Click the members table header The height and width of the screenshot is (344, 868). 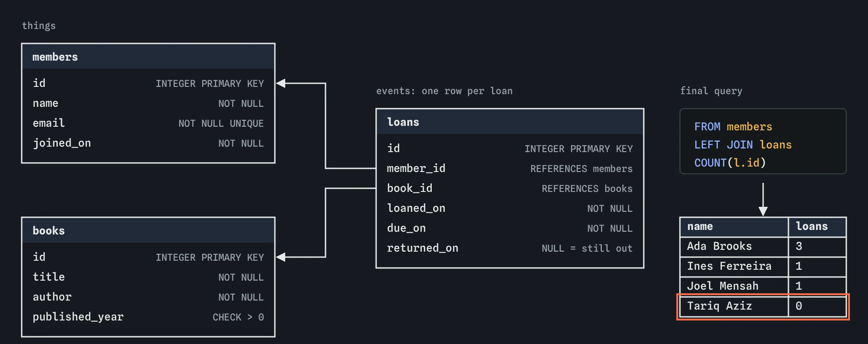coord(148,57)
